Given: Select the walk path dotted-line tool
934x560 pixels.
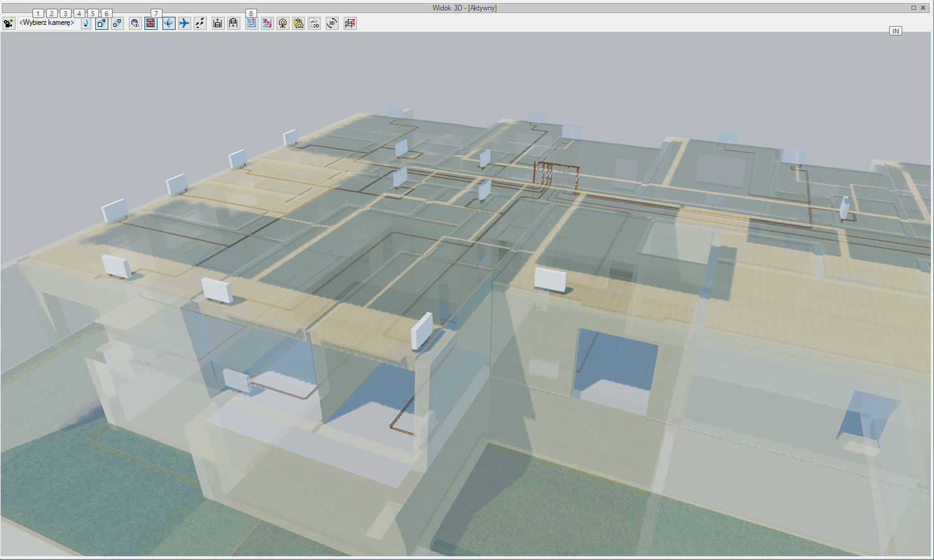Looking at the screenshot, I should point(200,23).
